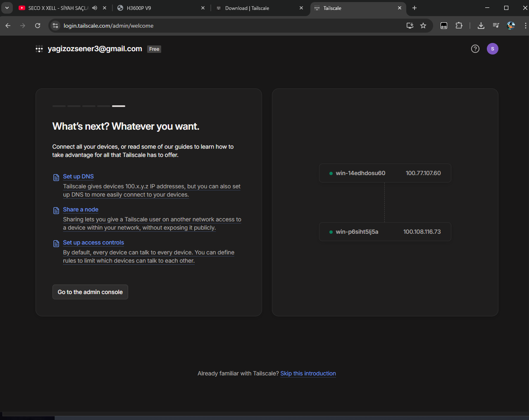The image size is (529, 420).
Task: Click the install app icon in address bar
Action: click(x=410, y=26)
